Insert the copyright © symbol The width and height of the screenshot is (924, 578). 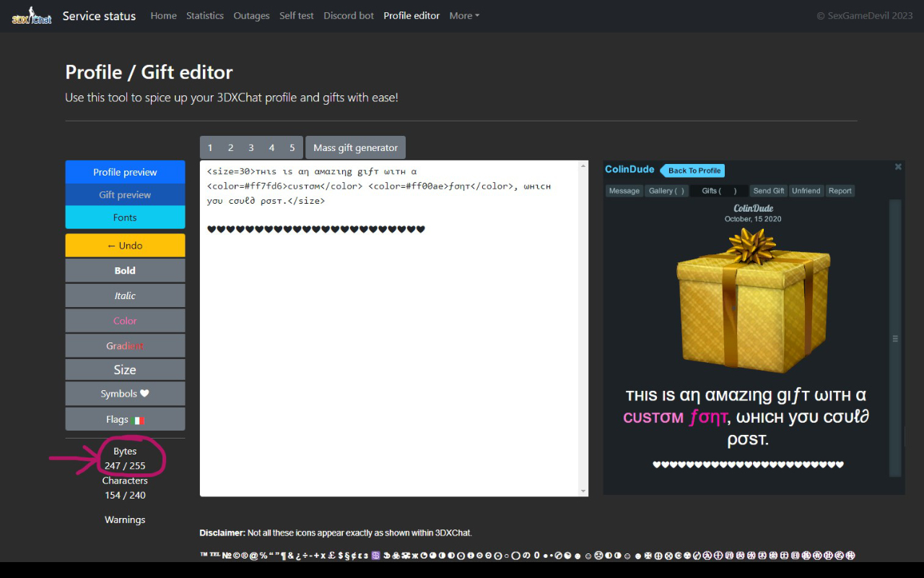(x=236, y=555)
